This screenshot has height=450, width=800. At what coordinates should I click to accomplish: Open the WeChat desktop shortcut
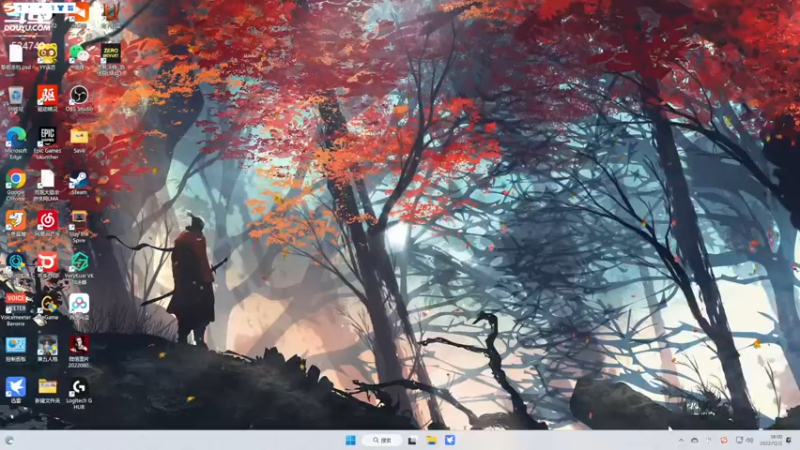[x=79, y=54]
